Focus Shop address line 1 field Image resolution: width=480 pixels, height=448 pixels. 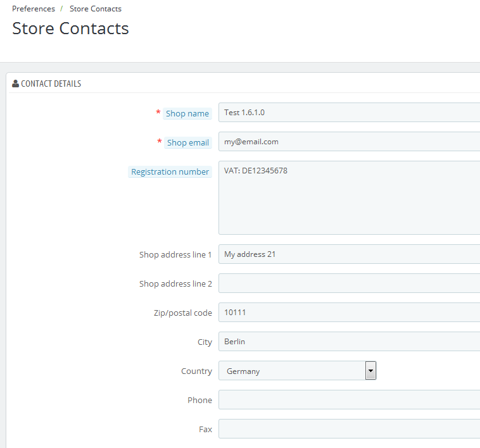[350, 254]
